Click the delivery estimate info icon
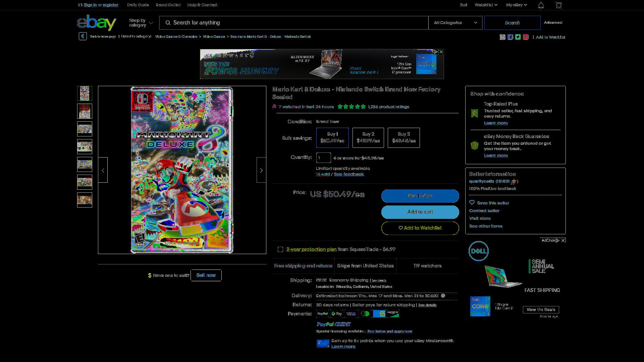This screenshot has height=362, width=644. tap(443, 296)
